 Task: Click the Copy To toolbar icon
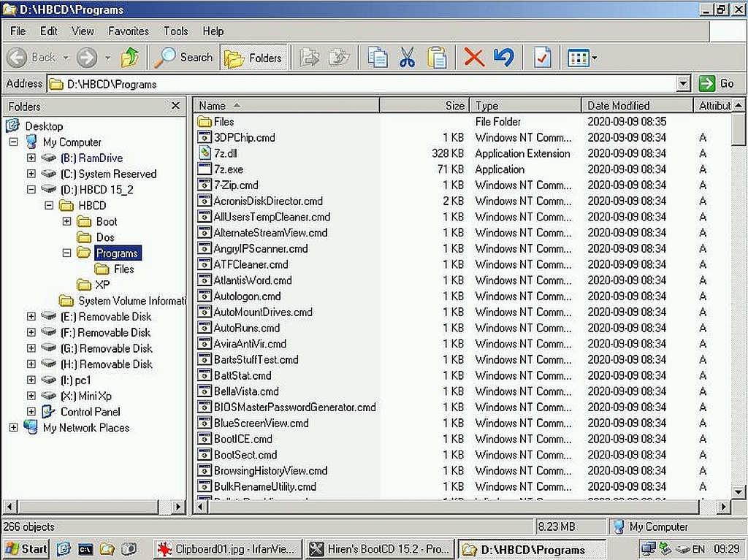pos(339,58)
